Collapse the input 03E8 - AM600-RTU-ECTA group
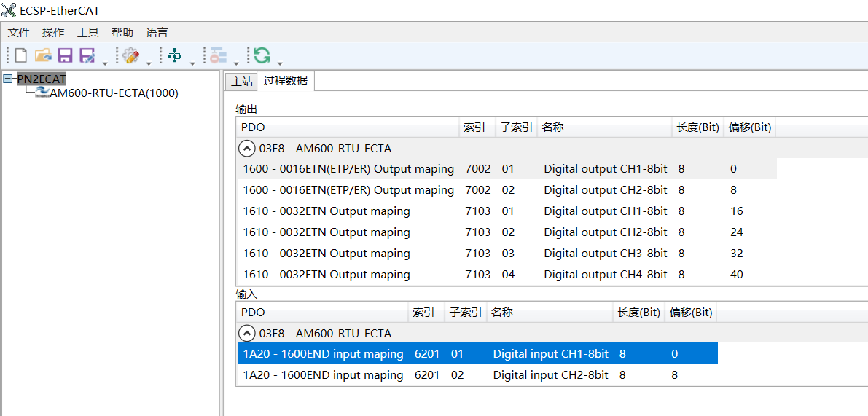The width and height of the screenshot is (868, 416). (247, 334)
